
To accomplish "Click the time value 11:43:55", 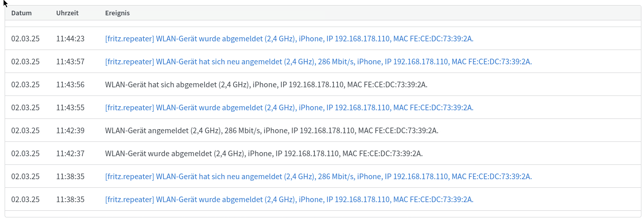I will (70, 108).
